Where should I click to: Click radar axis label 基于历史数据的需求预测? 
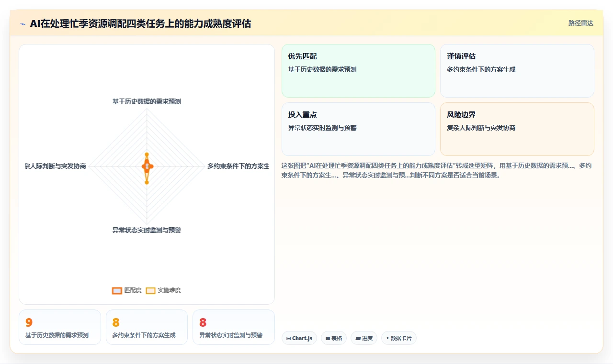pyautogui.click(x=147, y=101)
